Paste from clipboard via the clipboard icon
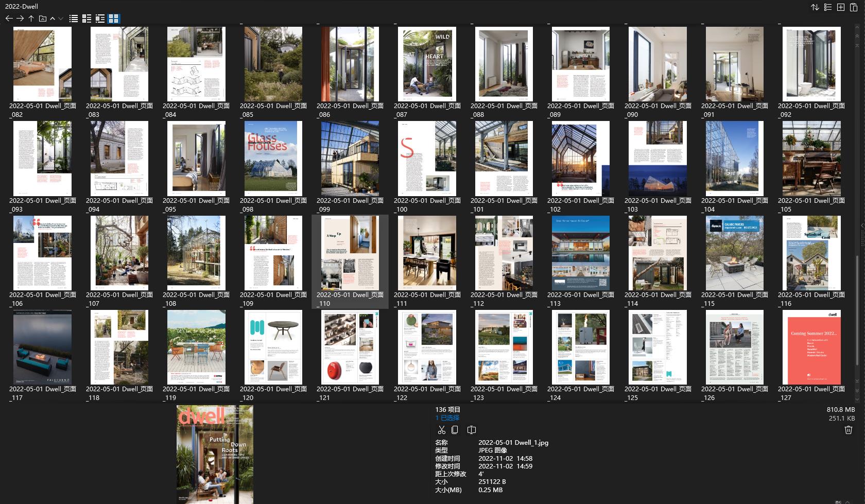This screenshot has height=504, width=865. click(x=854, y=8)
